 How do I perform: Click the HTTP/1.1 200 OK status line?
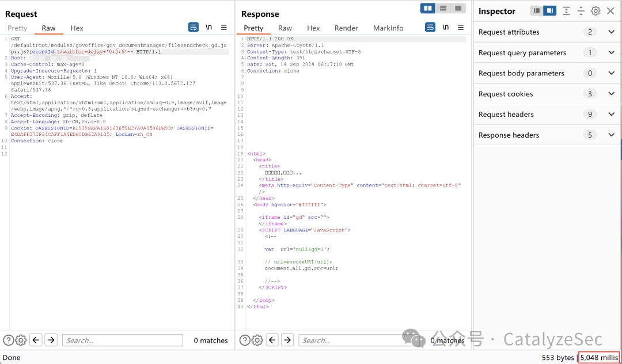(270, 39)
